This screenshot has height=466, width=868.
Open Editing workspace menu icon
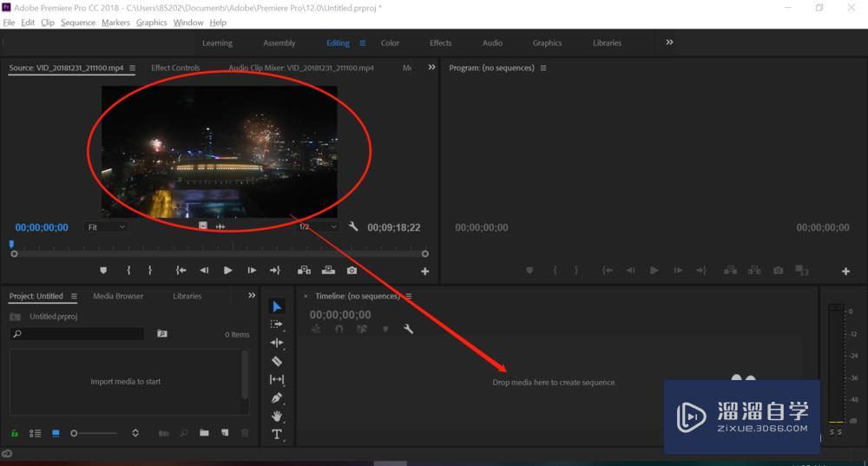(362, 43)
